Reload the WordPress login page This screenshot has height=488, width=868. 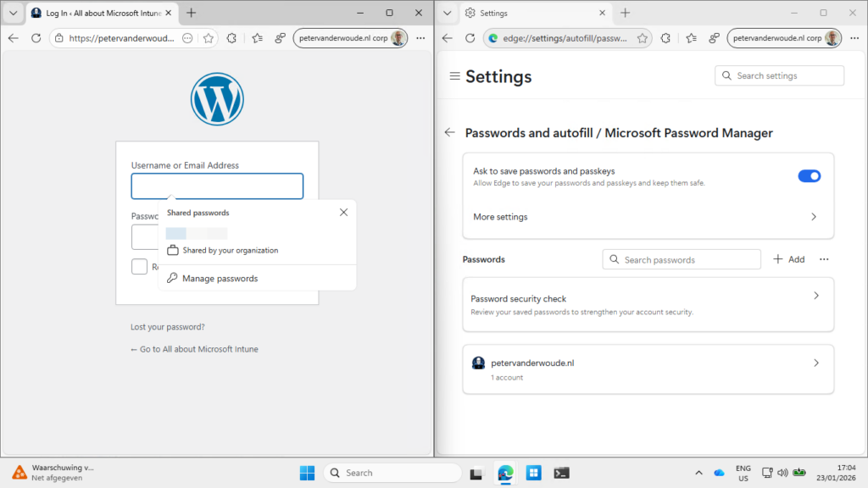click(x=36, y=38)
